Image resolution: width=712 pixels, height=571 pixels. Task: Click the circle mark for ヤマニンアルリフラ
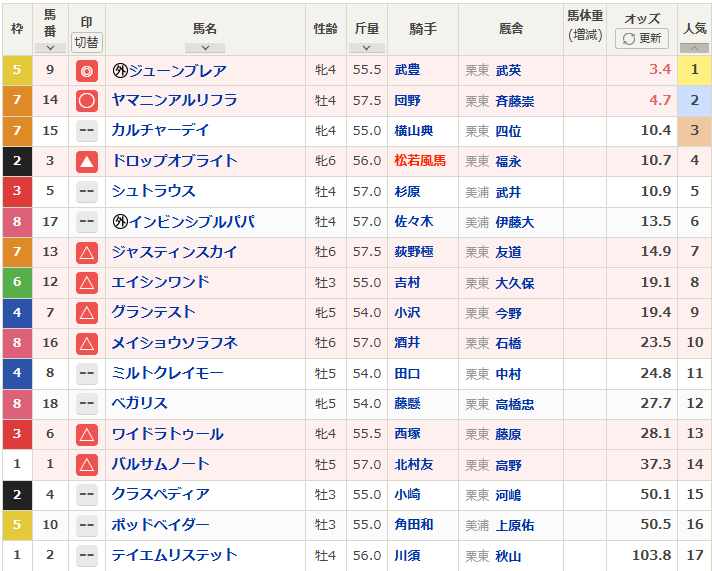point(87,101)
